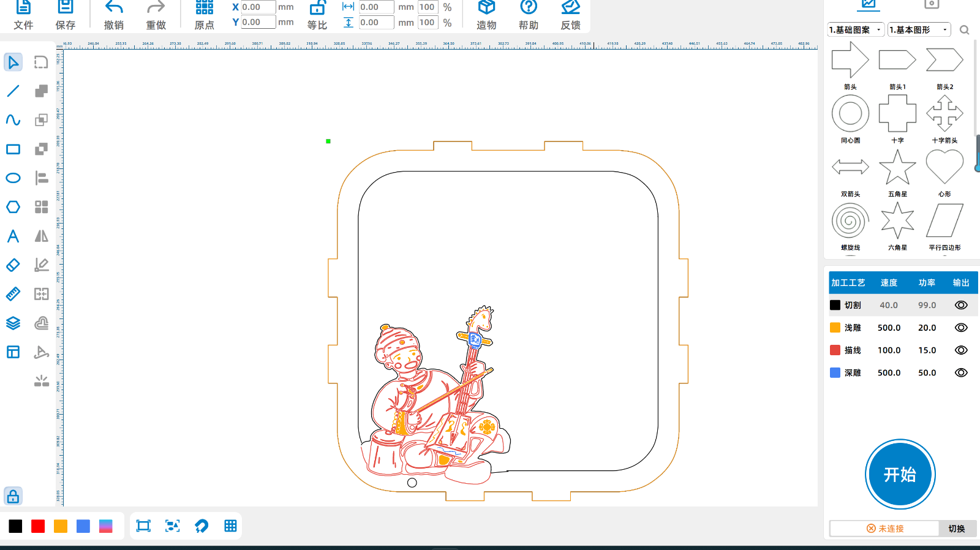Viewport: 980px width, 550px height.
Task: Select the ruler measure tool
Action: point(13,294)
